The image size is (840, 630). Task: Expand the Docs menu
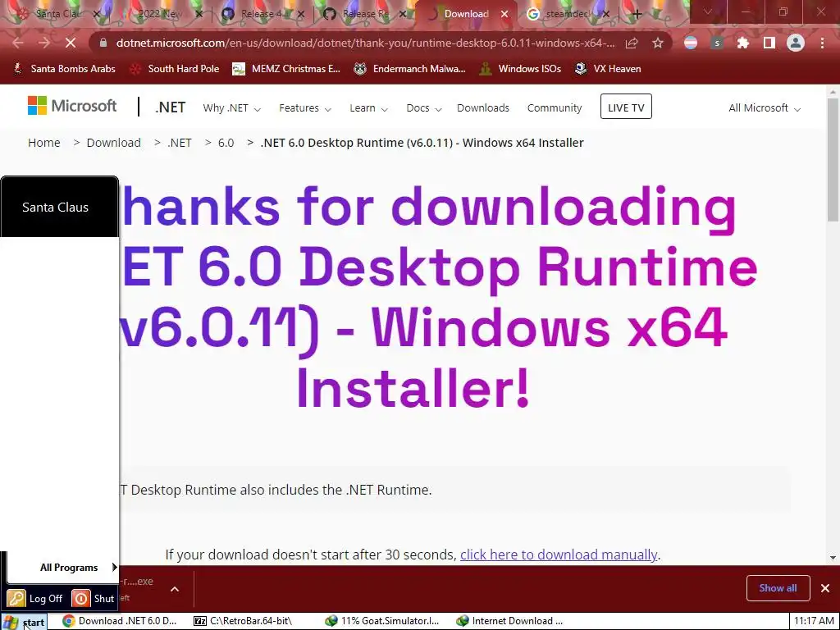(423, 108)
